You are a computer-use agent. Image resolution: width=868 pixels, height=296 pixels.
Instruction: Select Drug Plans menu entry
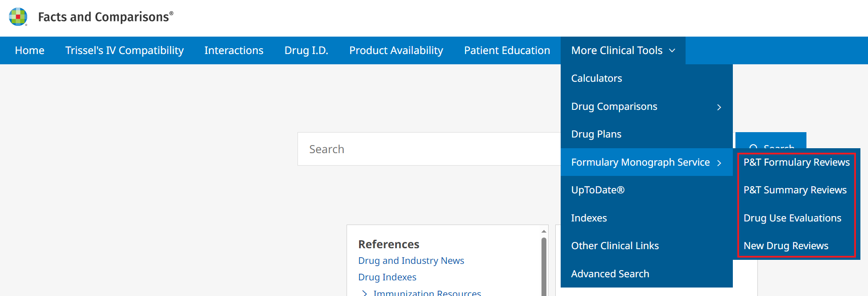[596, 134]
